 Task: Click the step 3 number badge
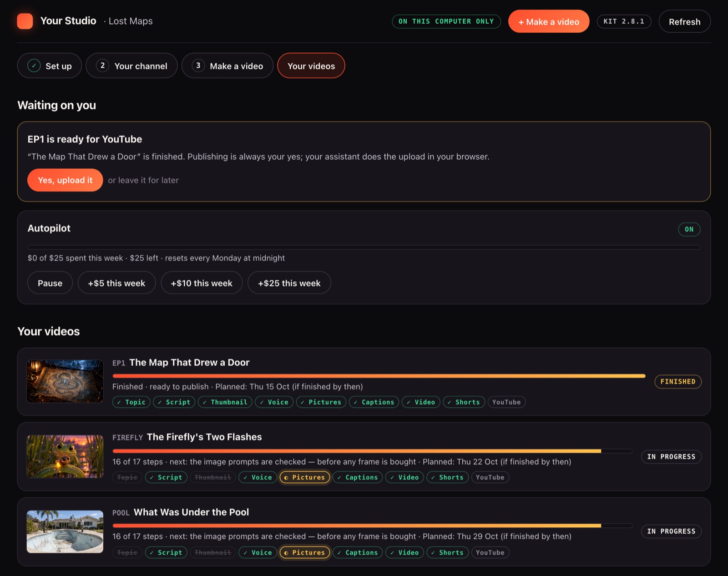[198, 66]
